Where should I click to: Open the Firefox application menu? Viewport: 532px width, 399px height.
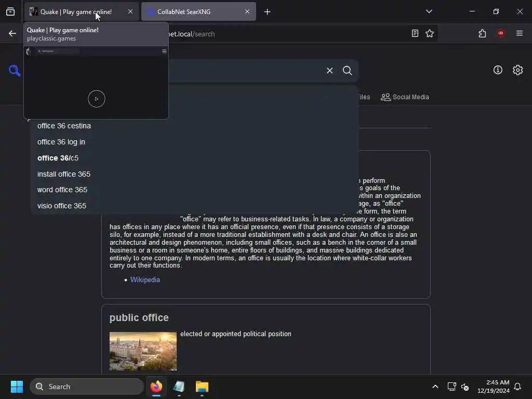pos(520,33)
